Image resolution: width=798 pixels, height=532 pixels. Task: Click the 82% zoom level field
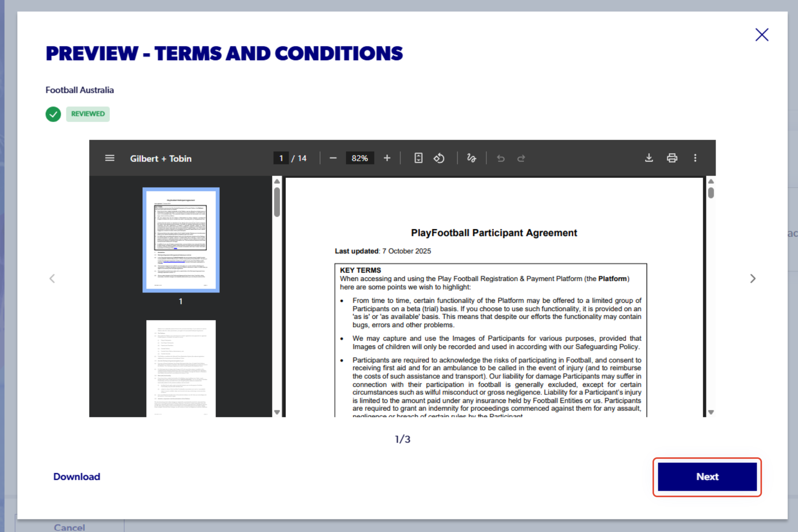[x=360, y=158]
